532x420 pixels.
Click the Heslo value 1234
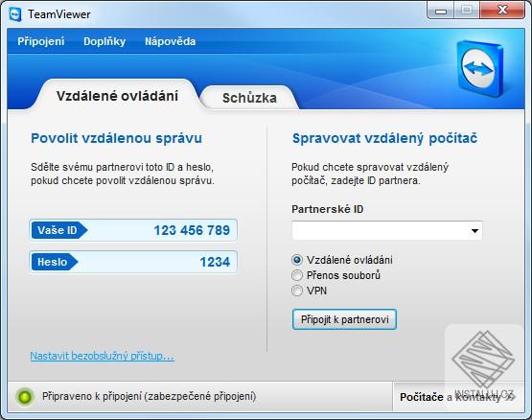pyautogui.click(x=215, y=262)
